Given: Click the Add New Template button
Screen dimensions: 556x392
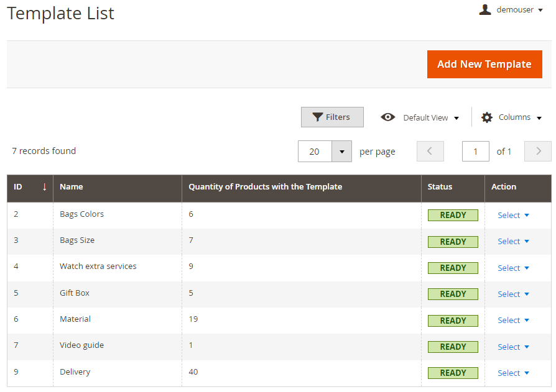Looking at the screenshot, I should [484, 64].
